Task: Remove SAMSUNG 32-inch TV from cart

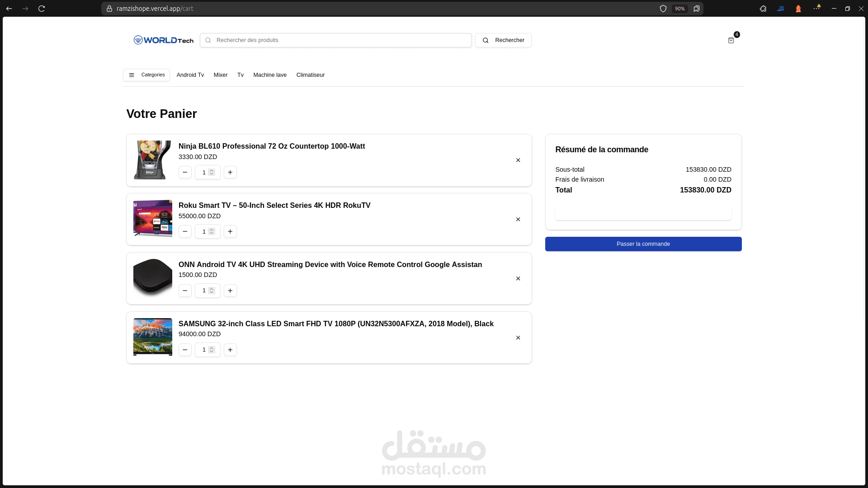Action: (518, 338)
